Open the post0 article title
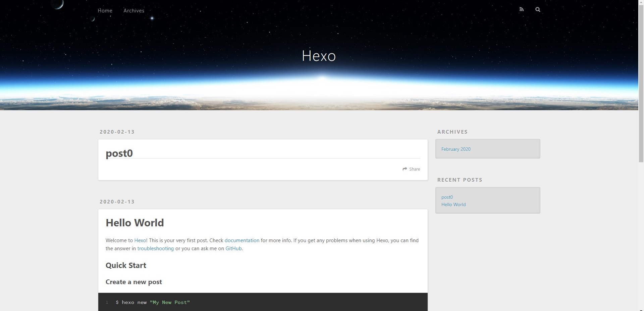This screenshot has height=311, width=644. (x=119, y=153)
